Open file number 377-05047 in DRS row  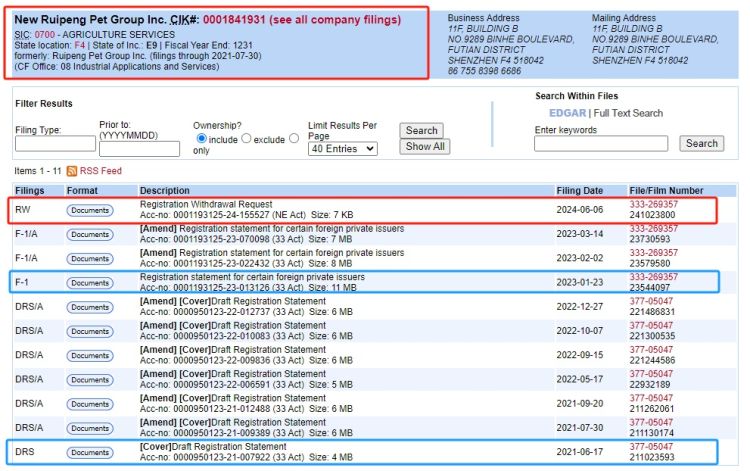(651, 447)
